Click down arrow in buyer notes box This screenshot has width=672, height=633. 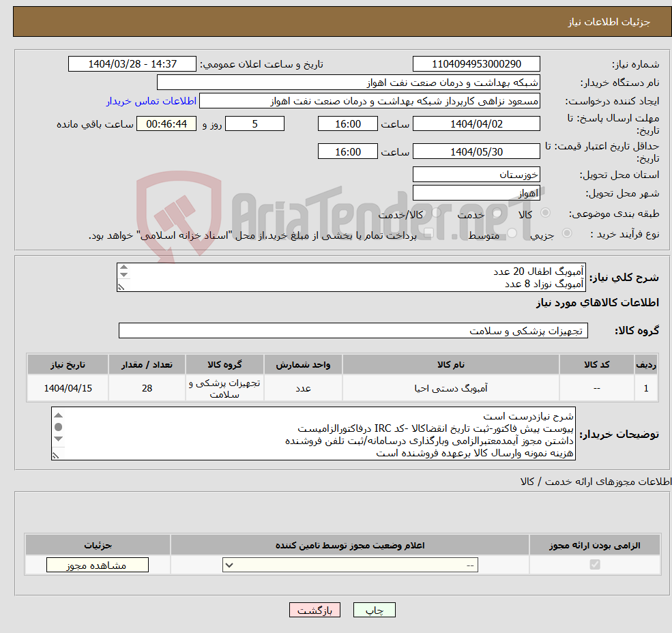(x=59, y=439)
